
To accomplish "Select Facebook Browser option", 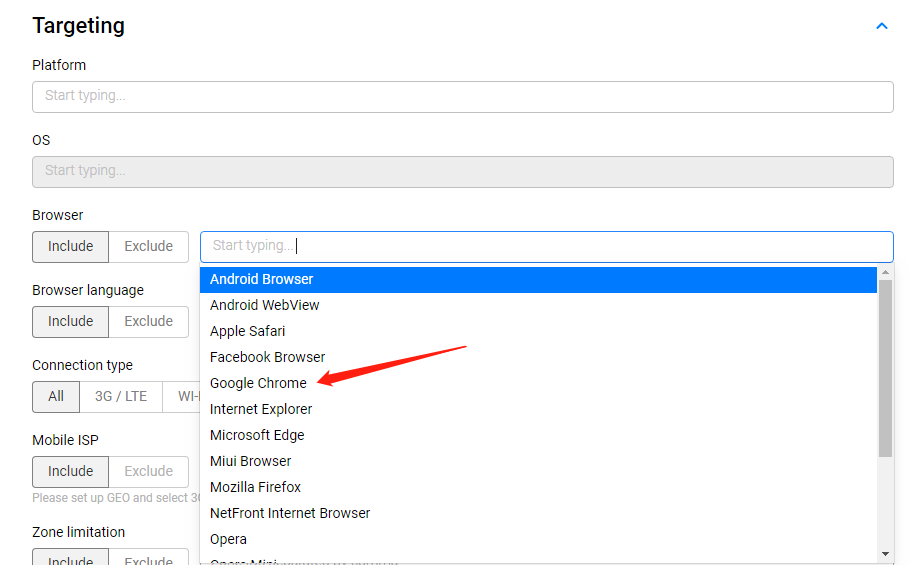I will (267, 357).
